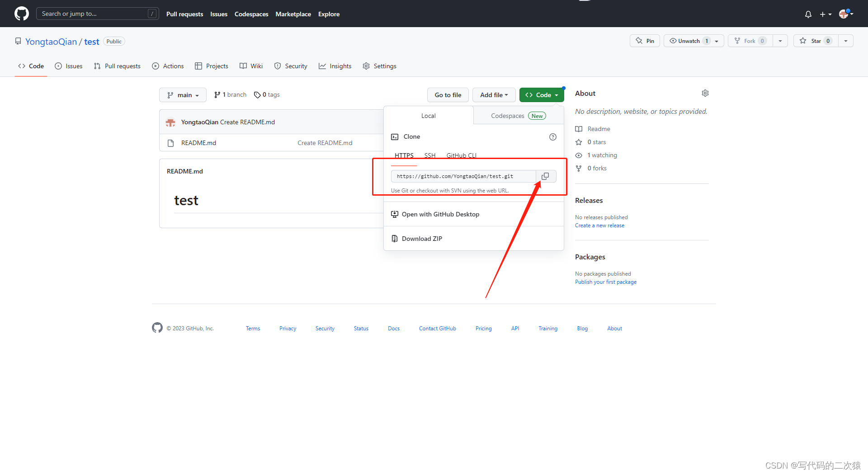
Task: Select the Pull requests repository tab
Action: pyautogui.click(x=117, y=66)
